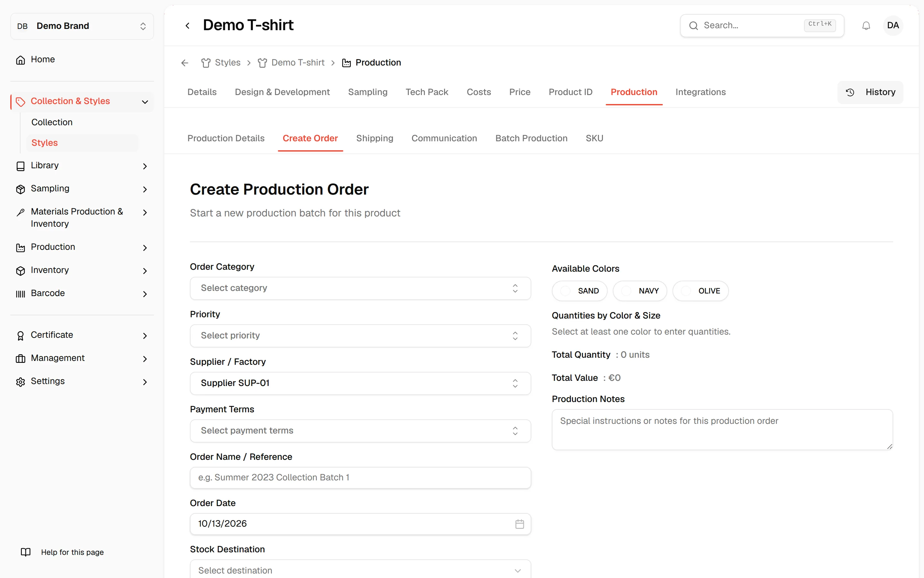This screenshot has height=578, width=924.
Task: Switch to the Costs tab
Action: [x=478, y=92]
